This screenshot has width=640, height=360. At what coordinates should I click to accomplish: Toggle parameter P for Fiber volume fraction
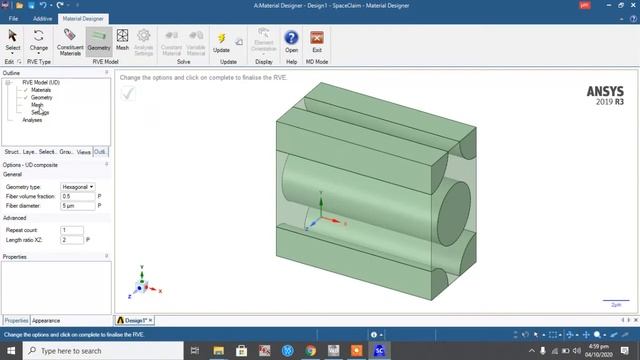pyautogui.click(x=99, y=196)
